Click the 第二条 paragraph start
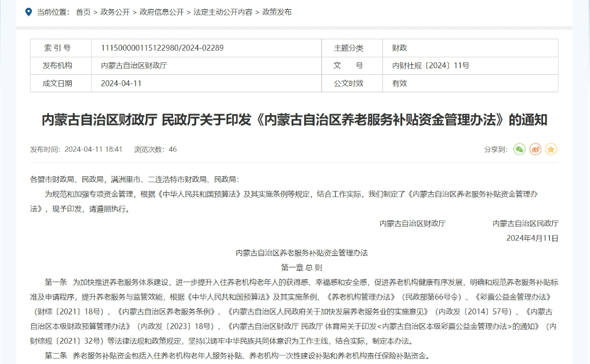590x364 pixels. tap(56, 355)
